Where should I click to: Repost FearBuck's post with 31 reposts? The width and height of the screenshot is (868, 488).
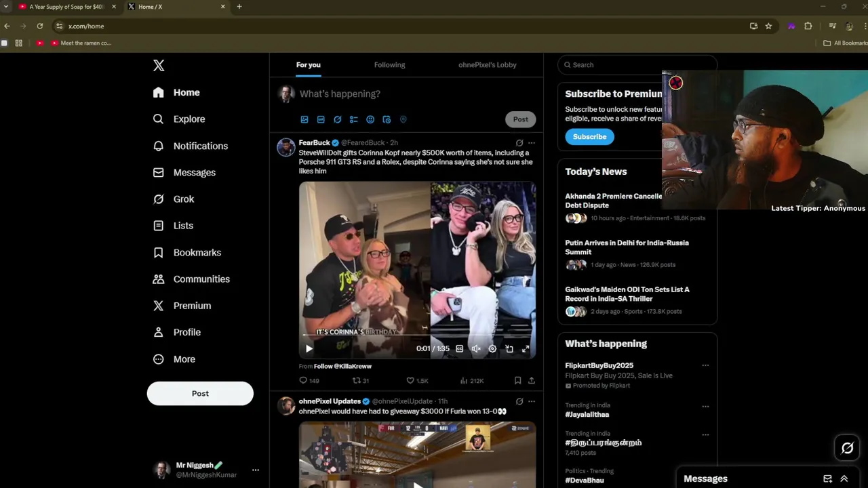pyautogui.click(x=361, y=381)
